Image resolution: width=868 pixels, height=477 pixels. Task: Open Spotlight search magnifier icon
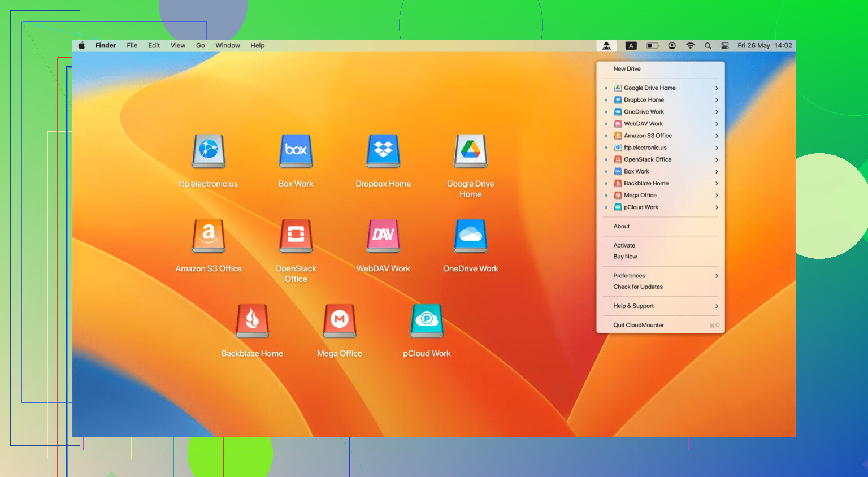pos(708,46)
